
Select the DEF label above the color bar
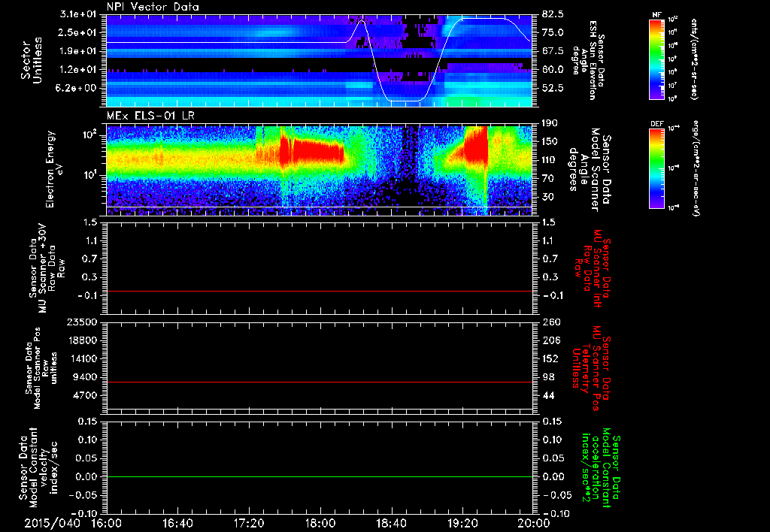point(657,124)
